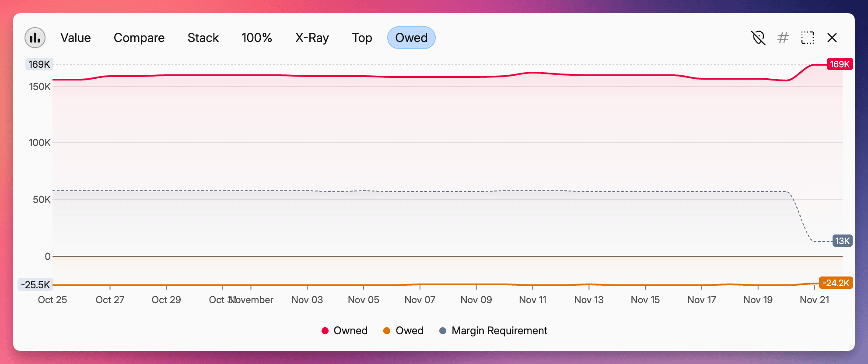Click the red 169K end-value label
The width and height of the screenshot is (868, 364).
pyautogui.click(x=840, y=64)
